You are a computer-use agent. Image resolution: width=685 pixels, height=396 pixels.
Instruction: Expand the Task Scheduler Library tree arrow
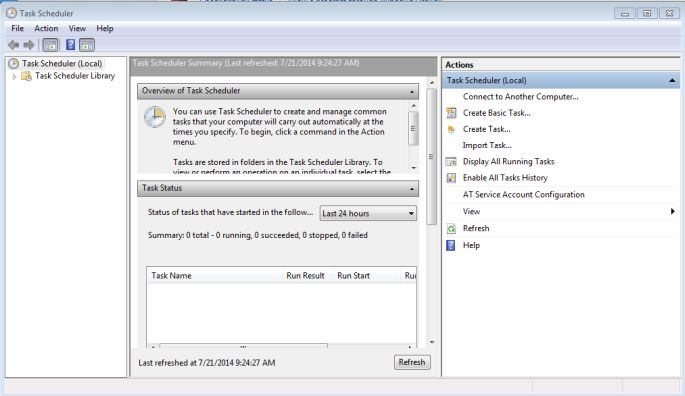[14, 76]
